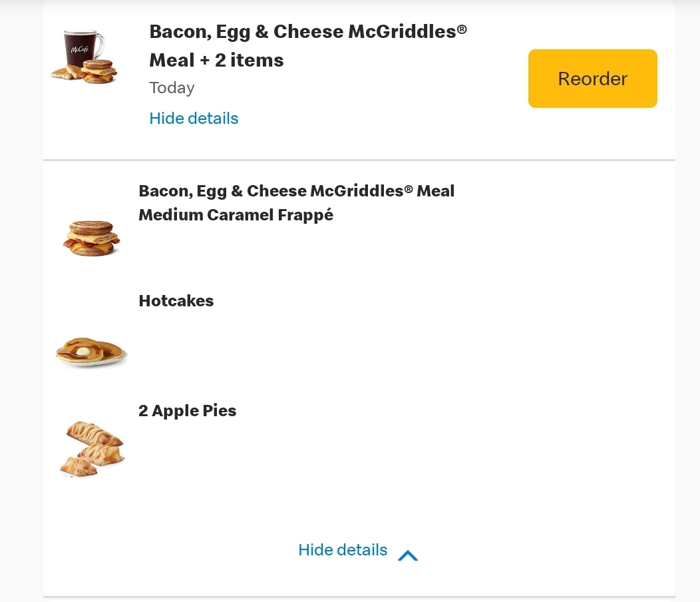Select the Hotcakes item label
The image size is (700, 602).
[176, 301]
